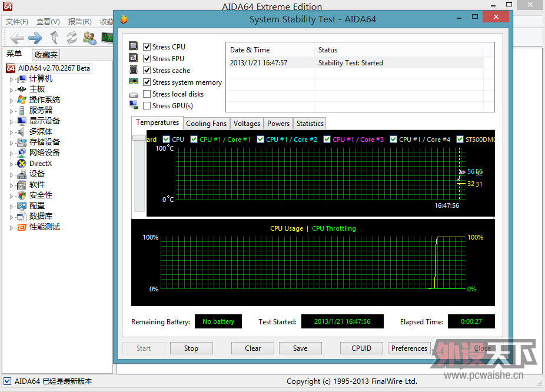Click the CPU chip icon beside Stress CPU
The image size is (545, 392).
coord(133,46)
